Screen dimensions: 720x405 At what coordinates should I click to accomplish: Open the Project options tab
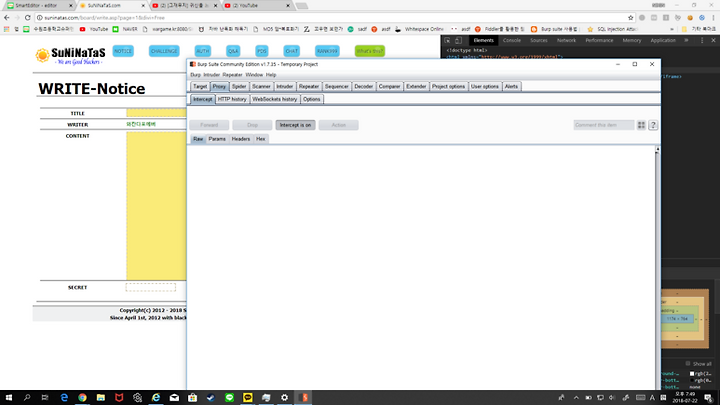pos(448,86)
